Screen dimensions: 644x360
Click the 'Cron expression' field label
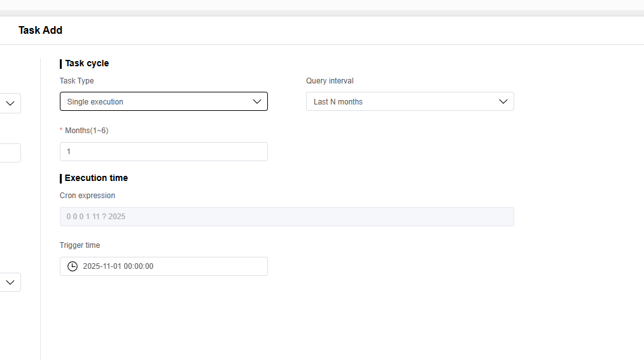pyautogui.click(x=87, y=196)
